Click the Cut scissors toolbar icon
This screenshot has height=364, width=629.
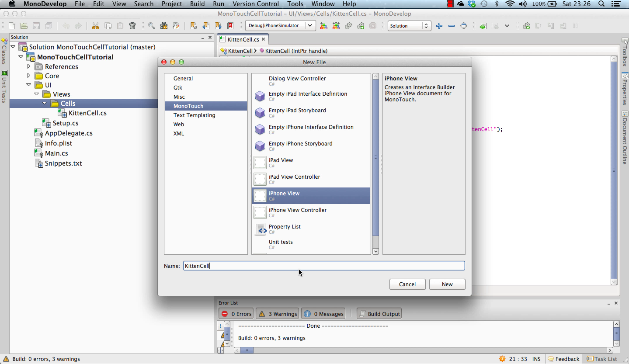[95, 26]
